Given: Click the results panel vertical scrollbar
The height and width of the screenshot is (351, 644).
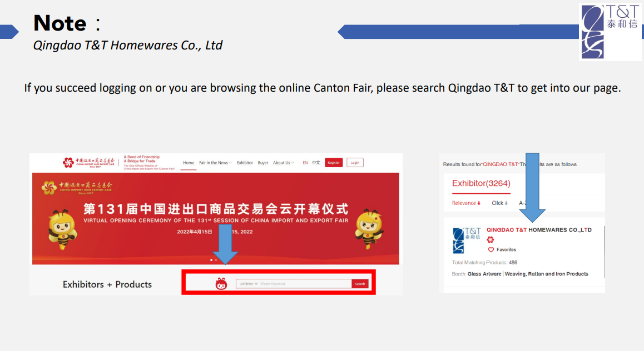Looking at the screenshot, I should (604, 252).
